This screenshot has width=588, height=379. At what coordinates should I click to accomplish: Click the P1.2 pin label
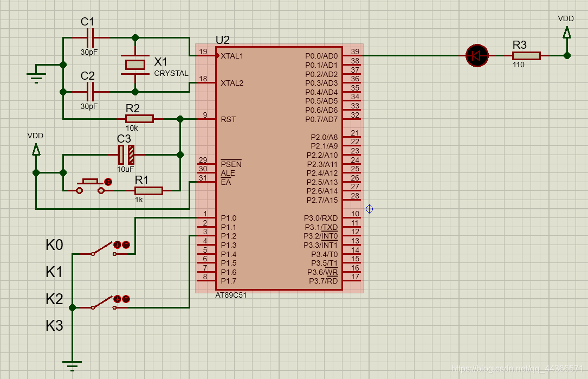pos(228,236)
